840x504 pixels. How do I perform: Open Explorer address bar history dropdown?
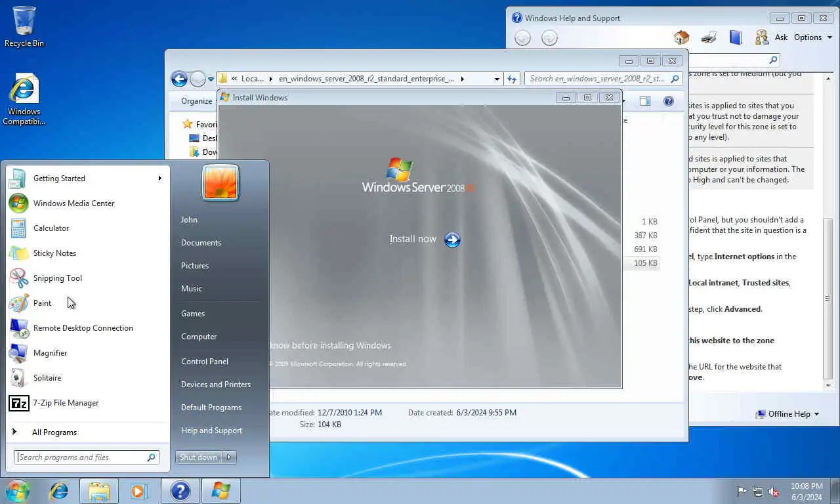coord(497,79)
